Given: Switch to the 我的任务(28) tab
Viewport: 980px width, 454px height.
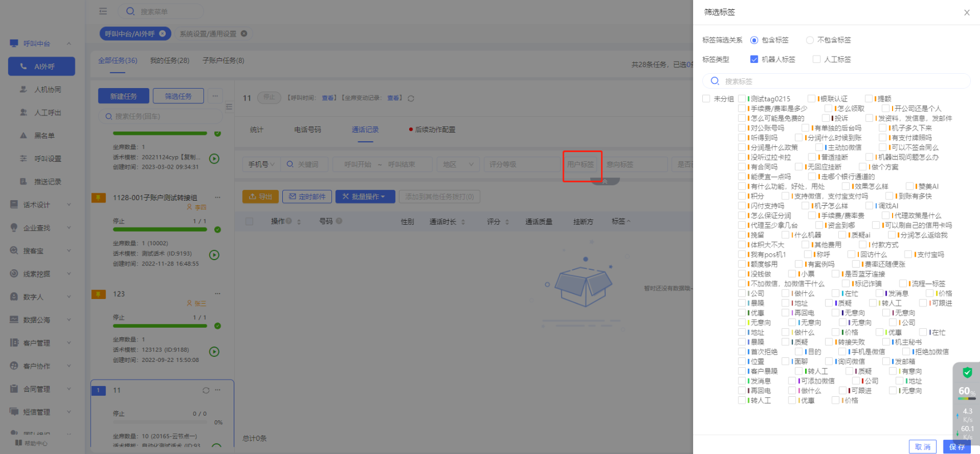Looking at the screenshot, I should click(x=170, y=61).
